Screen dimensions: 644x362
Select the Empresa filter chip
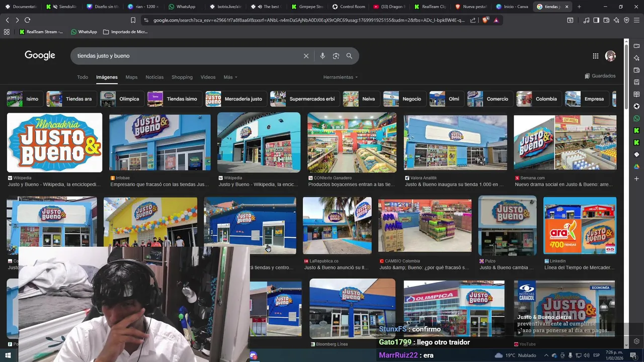[x=586, y=99]
